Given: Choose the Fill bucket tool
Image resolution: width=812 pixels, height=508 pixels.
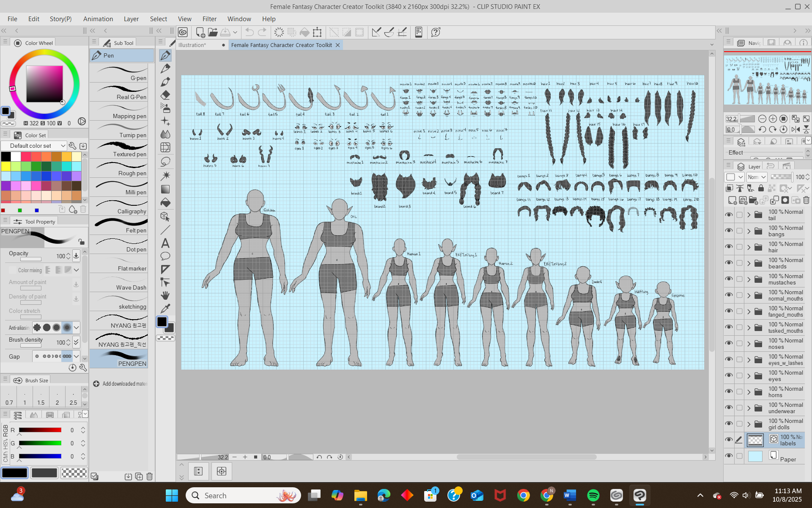Looking at the screenshot, I should (165, 203).
